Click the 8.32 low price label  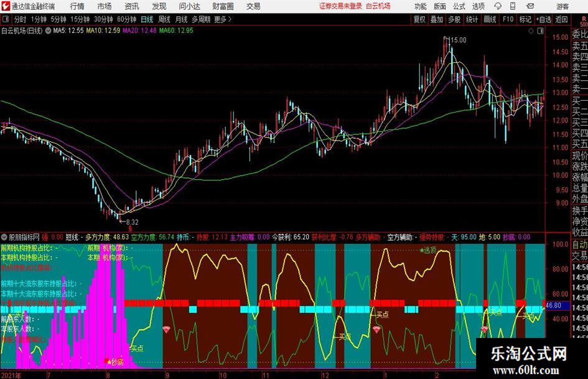pos(132,222)
